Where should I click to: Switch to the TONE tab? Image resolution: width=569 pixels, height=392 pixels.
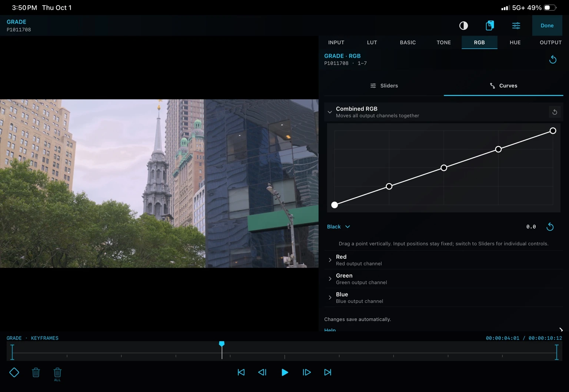point(443,43)
